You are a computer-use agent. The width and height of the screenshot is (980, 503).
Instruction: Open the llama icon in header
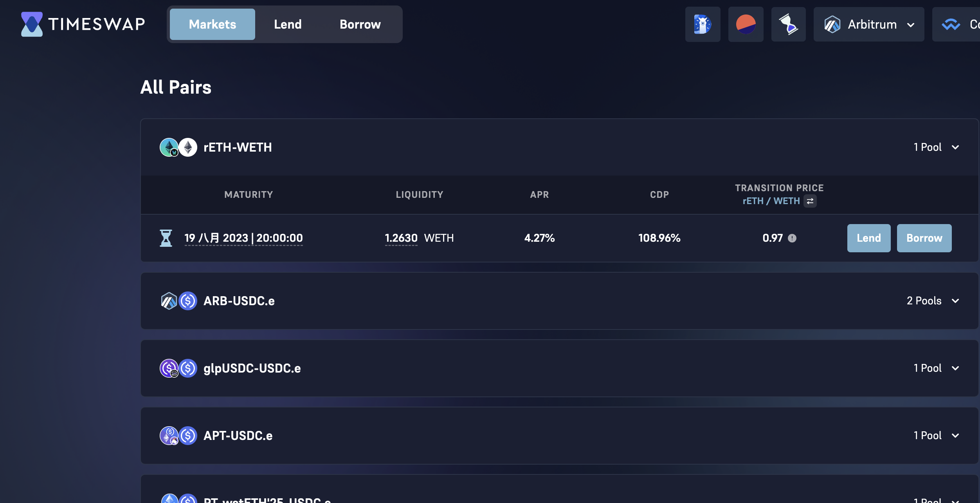click(x=703, y=24)
